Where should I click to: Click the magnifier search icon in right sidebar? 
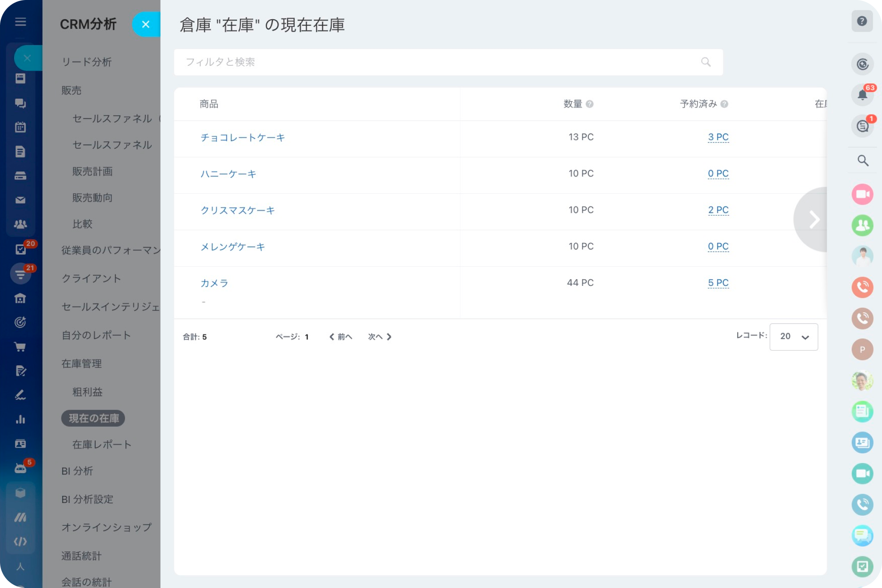(863, 160)
